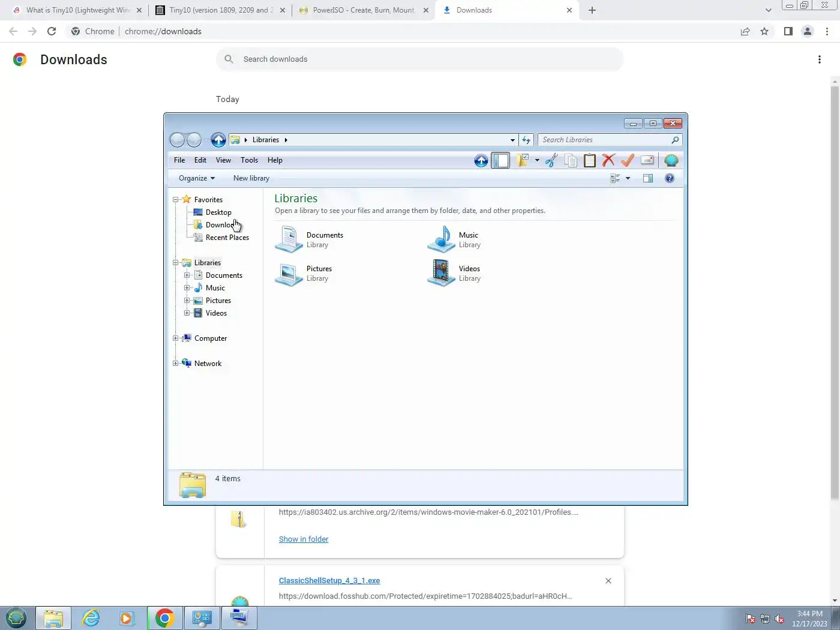Click the New library button
Image resolution: width=840 pixels, height=630 pixels.
pyautogui.click(x=251, y=178)
